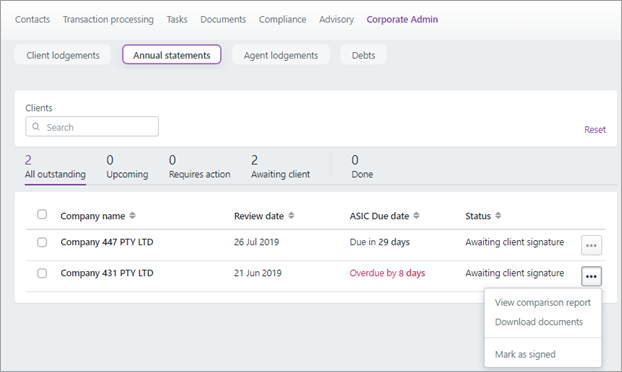Viewport: 622px width, 372px height.
Task: Filter by Awaiting client count
Action: pos(280,167)
